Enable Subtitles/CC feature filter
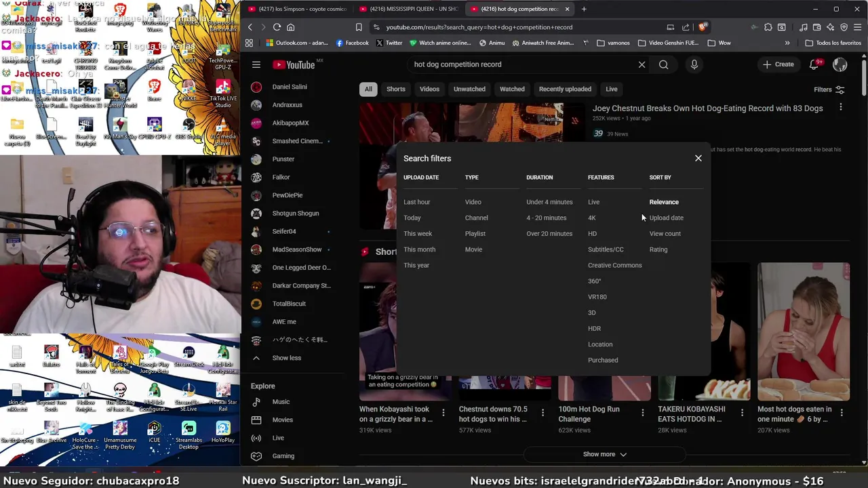 606,249
